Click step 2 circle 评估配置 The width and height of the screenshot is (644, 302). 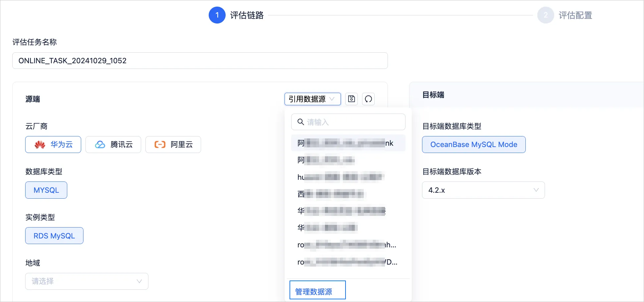pyautogui.click(x=546, y=15)
